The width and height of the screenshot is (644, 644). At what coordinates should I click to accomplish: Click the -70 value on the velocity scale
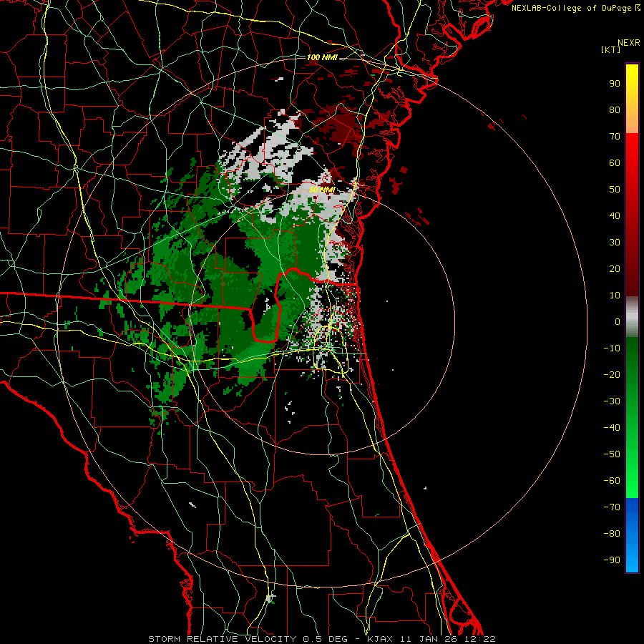[x=612, y=507]
